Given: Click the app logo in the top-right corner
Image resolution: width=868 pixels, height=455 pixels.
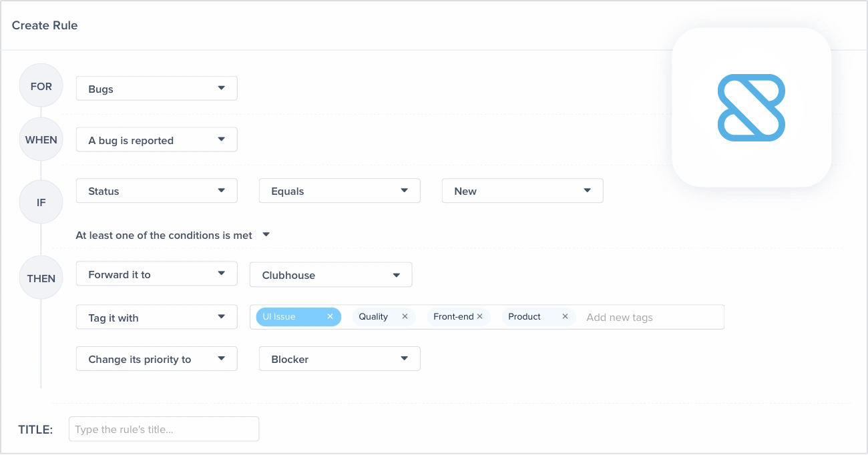Looking at the screenshot, I should click(x=751, y=107).
